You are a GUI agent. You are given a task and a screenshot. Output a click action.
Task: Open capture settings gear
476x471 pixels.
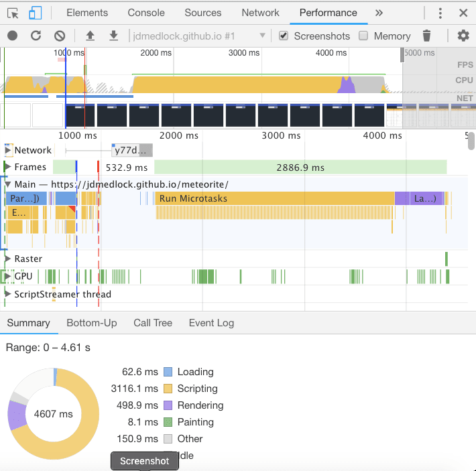point(463,36)
